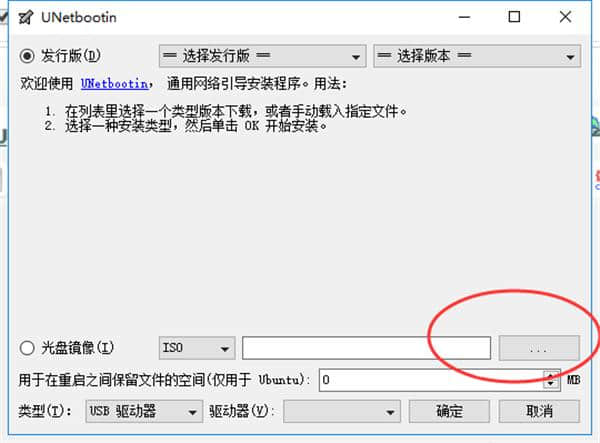The image size is (600, 443).
Task: Click the '...' browse button
Action: (539, 348)
